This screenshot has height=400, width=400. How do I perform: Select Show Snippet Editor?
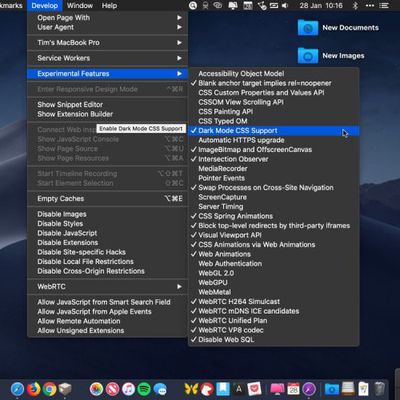tap(107, 105)
